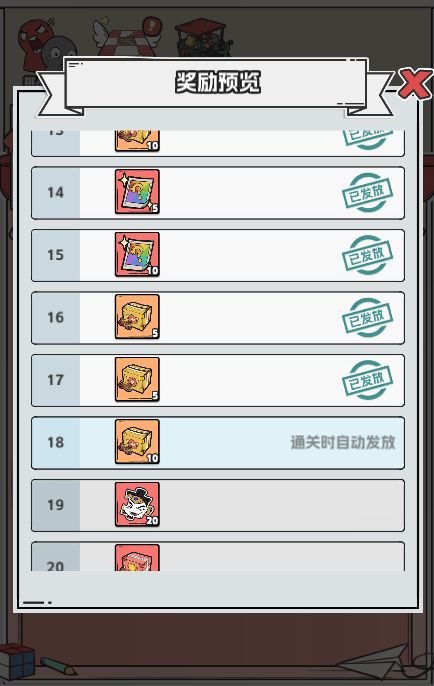
Task: Select the level number 18 cell
Action: pos(56,443)
